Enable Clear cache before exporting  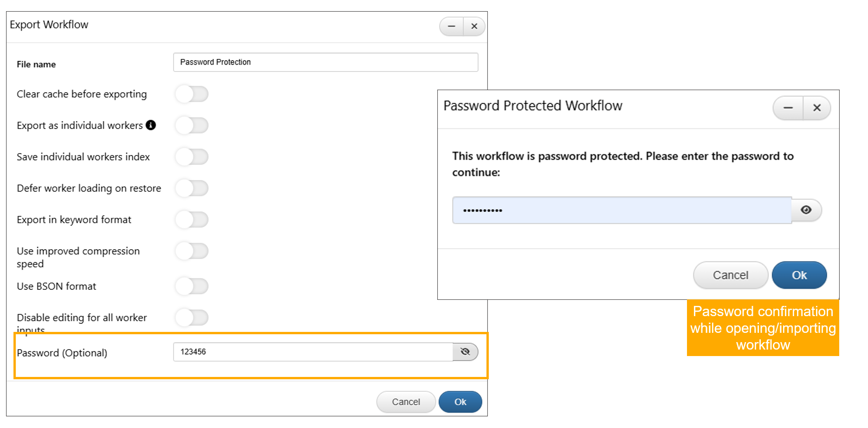pos(192,94)
